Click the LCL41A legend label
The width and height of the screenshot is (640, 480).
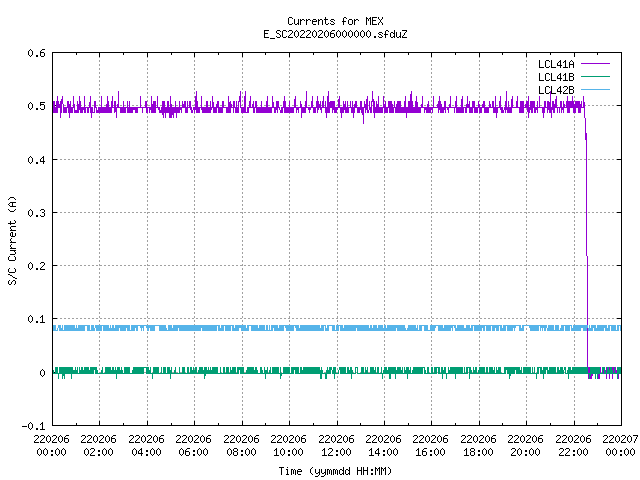(x=556, y=64)
